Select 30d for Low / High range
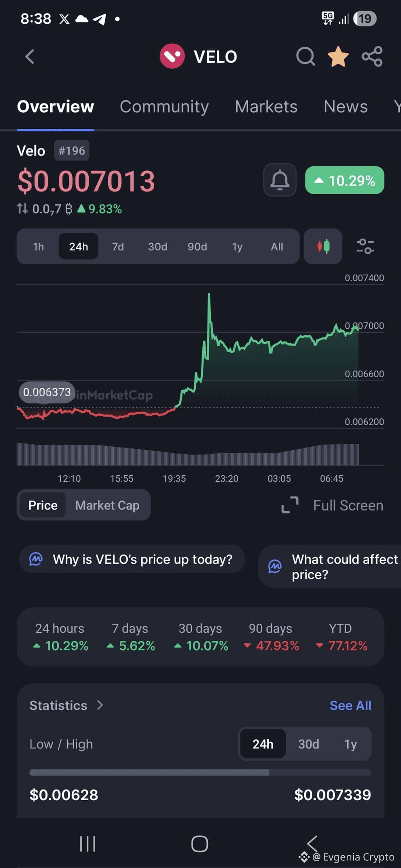The image size is (401, 868). 308,744
